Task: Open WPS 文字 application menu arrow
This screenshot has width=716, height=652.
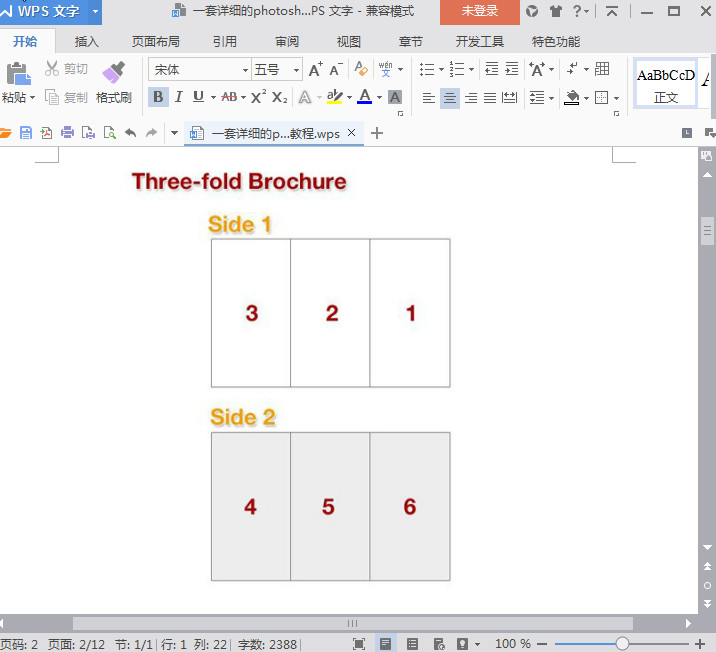Action: point(95,11)
